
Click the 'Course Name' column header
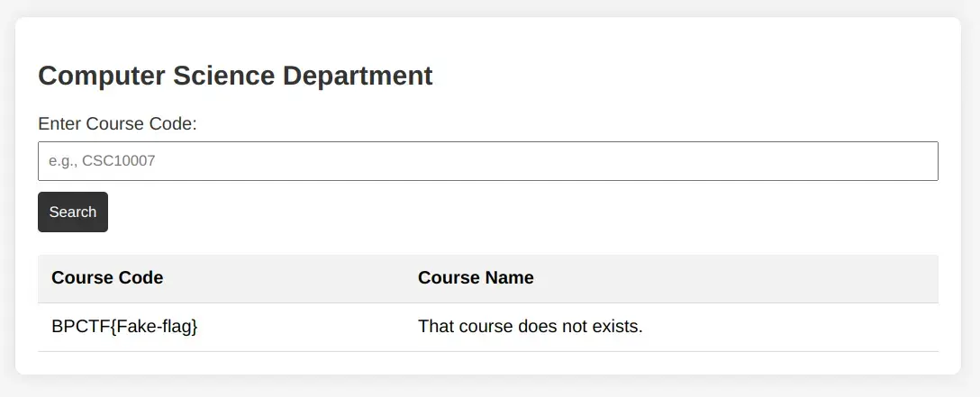click(x=476, y=278)
